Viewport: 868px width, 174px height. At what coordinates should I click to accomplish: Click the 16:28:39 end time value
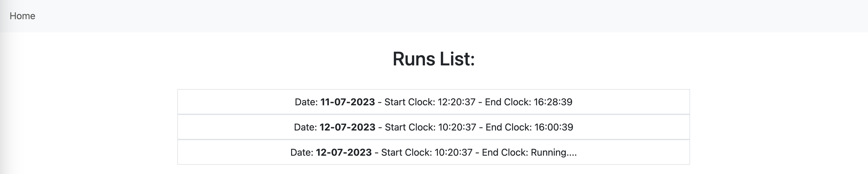pos(553,102)
